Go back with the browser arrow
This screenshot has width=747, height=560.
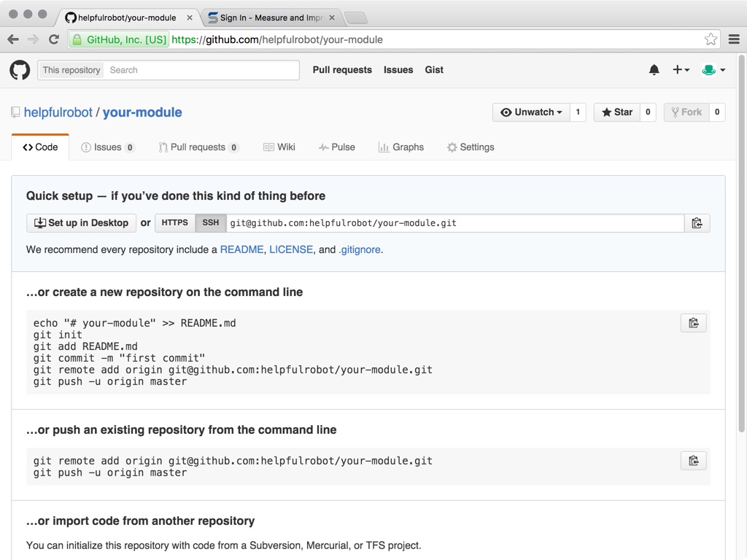13,39
